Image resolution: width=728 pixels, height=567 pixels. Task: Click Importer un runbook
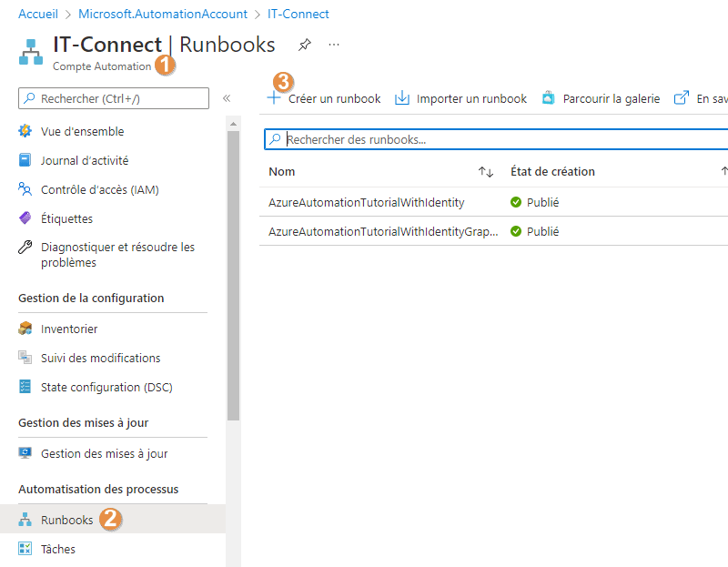(461, 98)
